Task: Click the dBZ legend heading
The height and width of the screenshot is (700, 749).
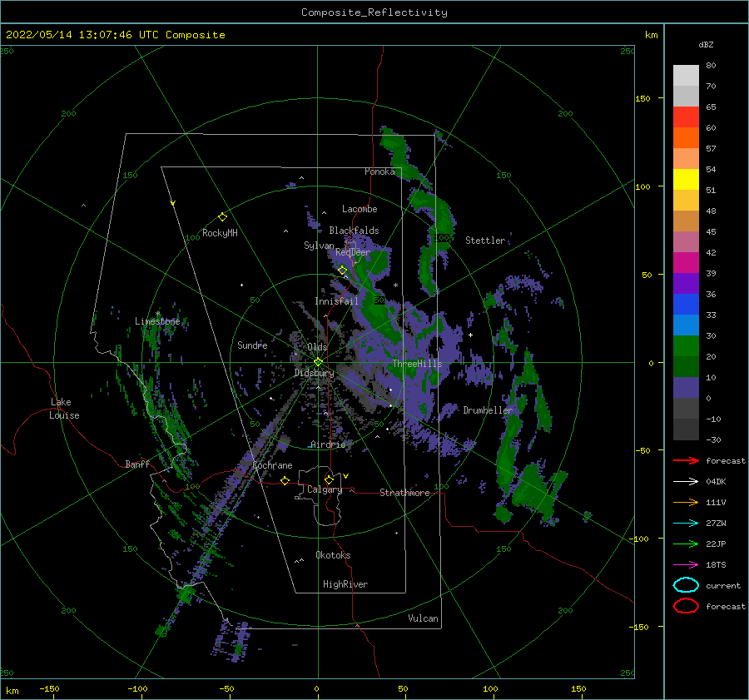Action: (706, 44)
